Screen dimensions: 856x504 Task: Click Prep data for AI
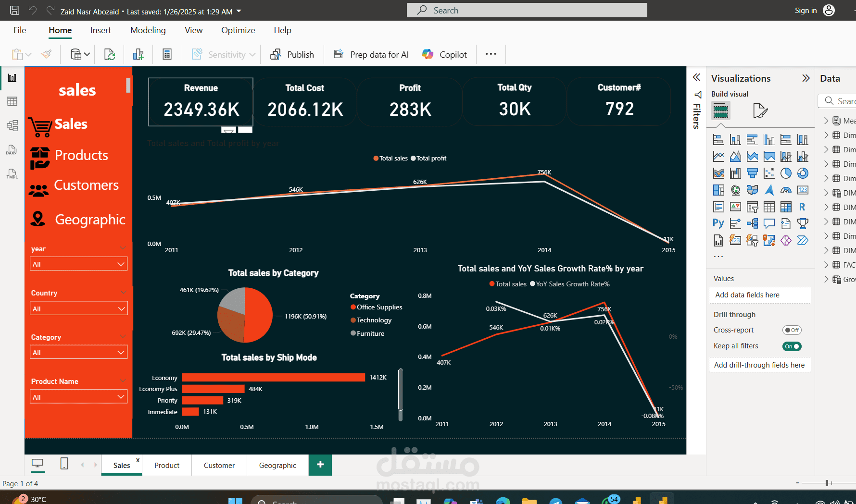[371, 54]
